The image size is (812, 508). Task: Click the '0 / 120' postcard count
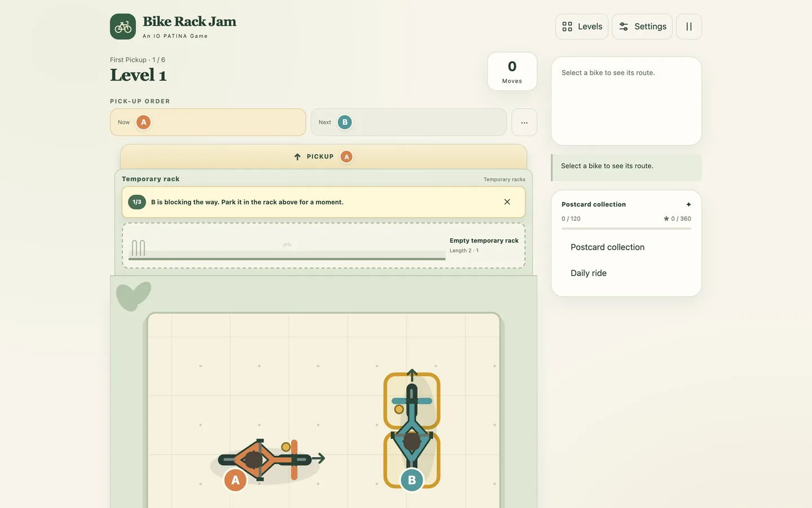pyautogui.click(x=571, y=218)
